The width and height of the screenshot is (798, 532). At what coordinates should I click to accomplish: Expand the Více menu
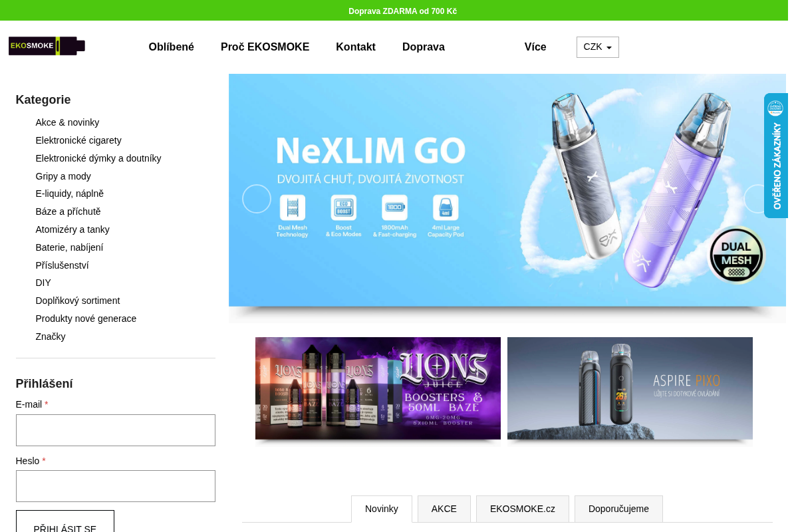(x=535, y=47)
